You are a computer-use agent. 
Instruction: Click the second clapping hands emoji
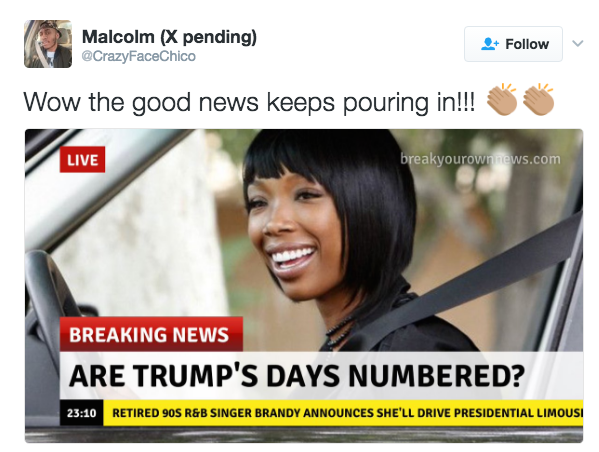point(538,99)
